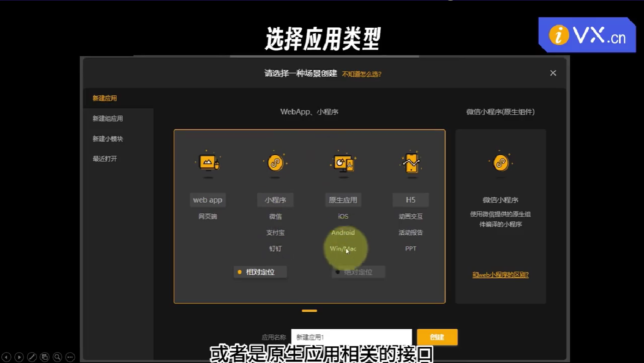This screenshot has height=363, width=644.
Task: Click the web app type button
Action: [x=208, y=200]
